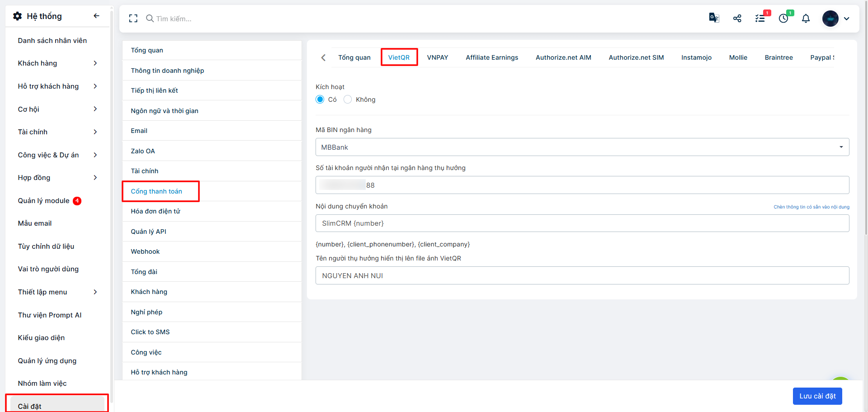The width and height of the screenshot is (868, 412).
Task: Open the translate language icon
Action: [714, 18]
